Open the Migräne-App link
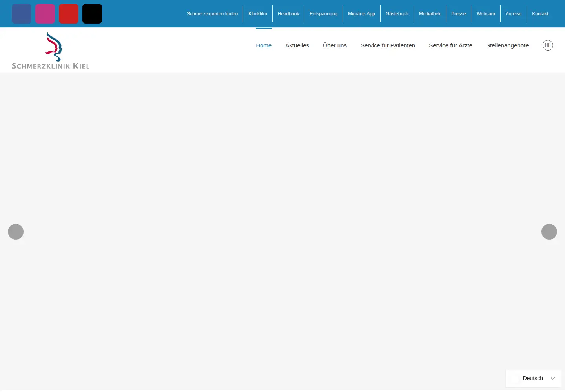The image size is (565, 392). [x=361, y=14]
